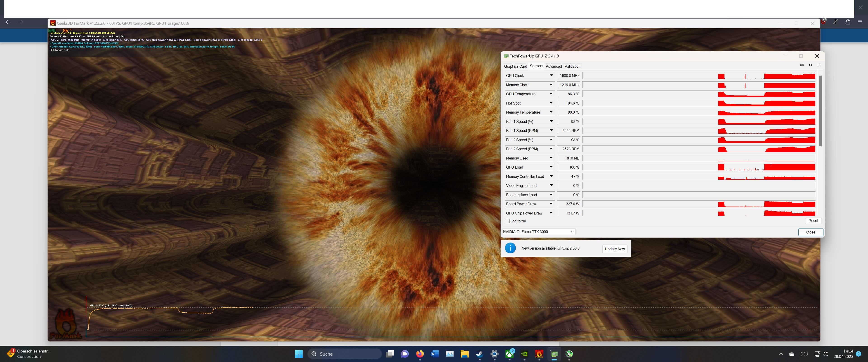Open the Windows Start menu
Viewport: 868px width, 362px height.
pyautogui.click(x=299, y=354)
